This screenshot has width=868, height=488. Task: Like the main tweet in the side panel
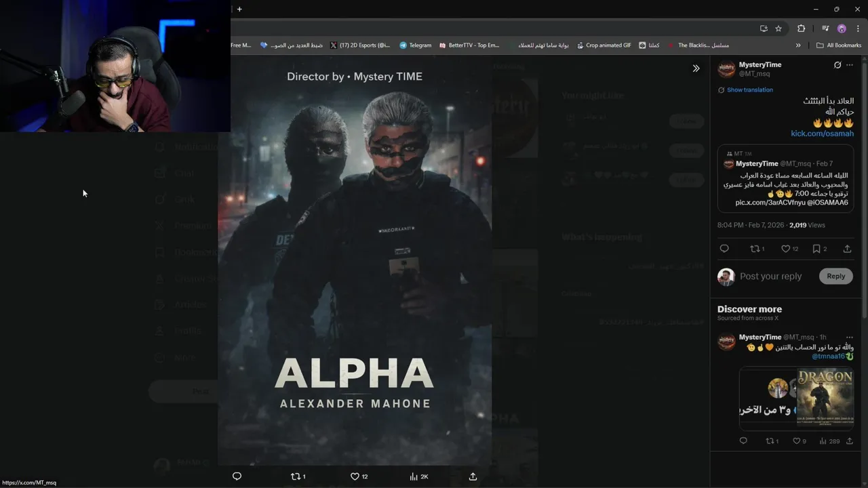(x=789, y=249)
